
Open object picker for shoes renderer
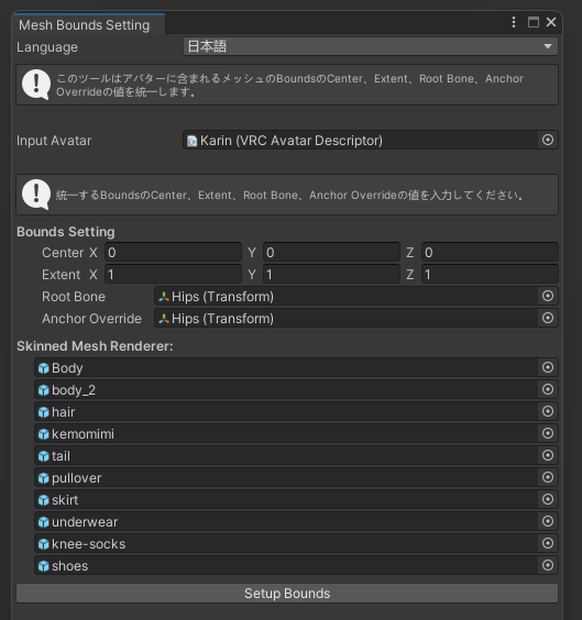548,565
